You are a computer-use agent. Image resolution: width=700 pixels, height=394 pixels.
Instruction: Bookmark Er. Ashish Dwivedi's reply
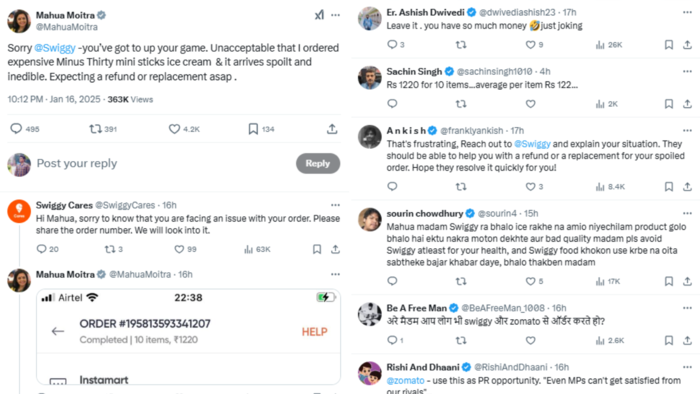[x=669, y=45]
